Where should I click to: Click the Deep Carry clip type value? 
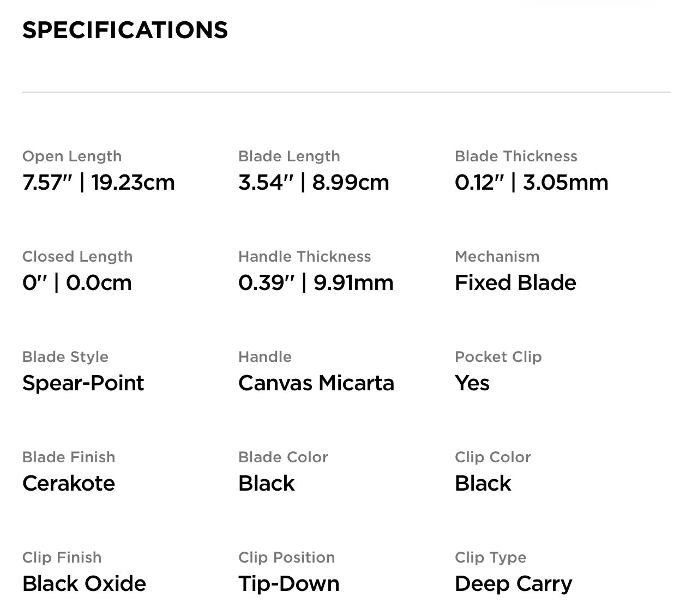click(514, 584)
